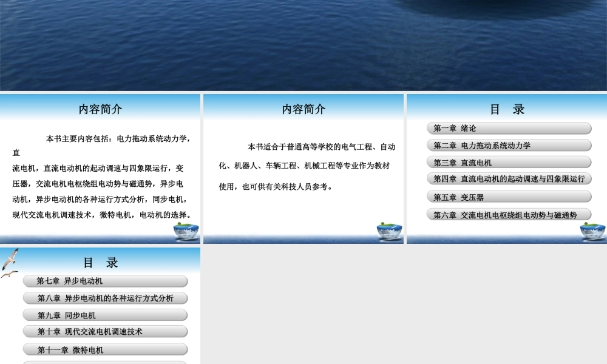Click the 第十一章 微特电机 chapter button
This screenshot has height=364, width=607.
[x=105, y=349]
